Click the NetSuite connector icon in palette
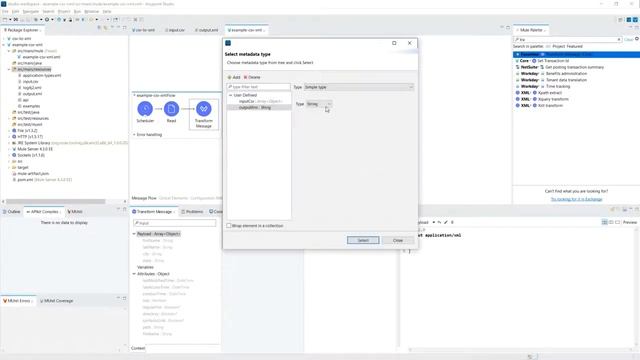Viewport: 640px width, 360px height. (x=518, y=67)
